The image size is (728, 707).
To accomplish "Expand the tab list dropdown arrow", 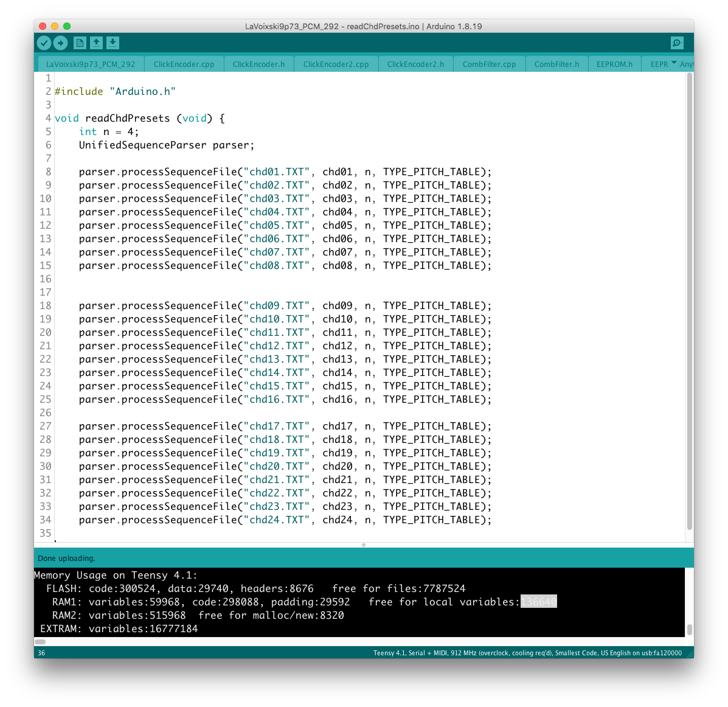I will [674, 63].
